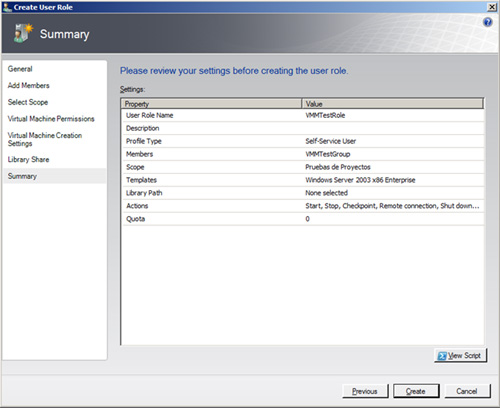Select the User Role Name row
Screen dimensions: 500x408
[303, 115]
